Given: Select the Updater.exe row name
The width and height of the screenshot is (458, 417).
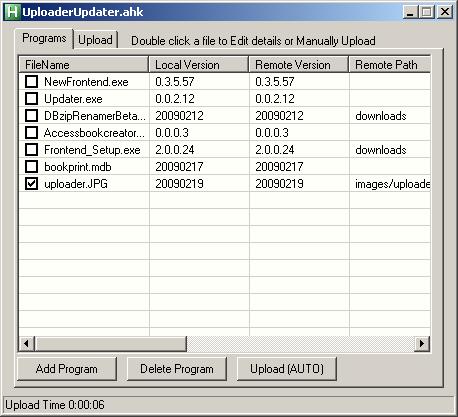Looking at the screenshot, I should tap(73, 99).
